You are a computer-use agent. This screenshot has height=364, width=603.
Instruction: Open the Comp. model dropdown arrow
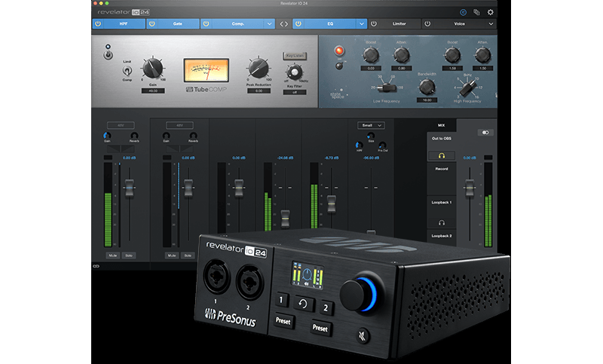[x=269, y=24]
